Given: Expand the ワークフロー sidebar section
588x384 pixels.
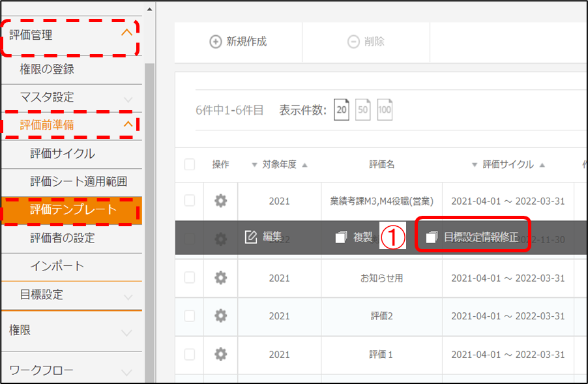Looking at the screenshot, I should point(127,371).
